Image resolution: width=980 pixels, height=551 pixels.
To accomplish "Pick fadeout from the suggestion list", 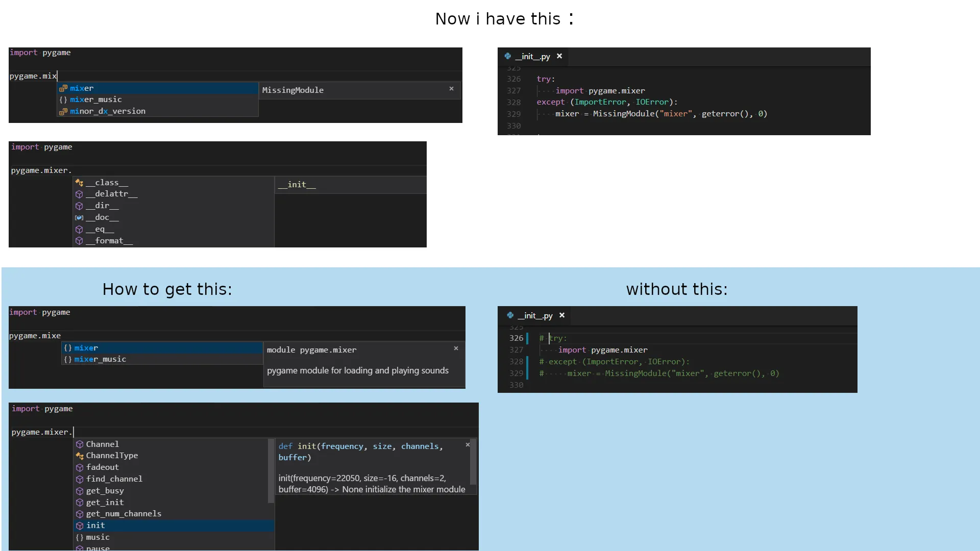I will tap(103, 467).
